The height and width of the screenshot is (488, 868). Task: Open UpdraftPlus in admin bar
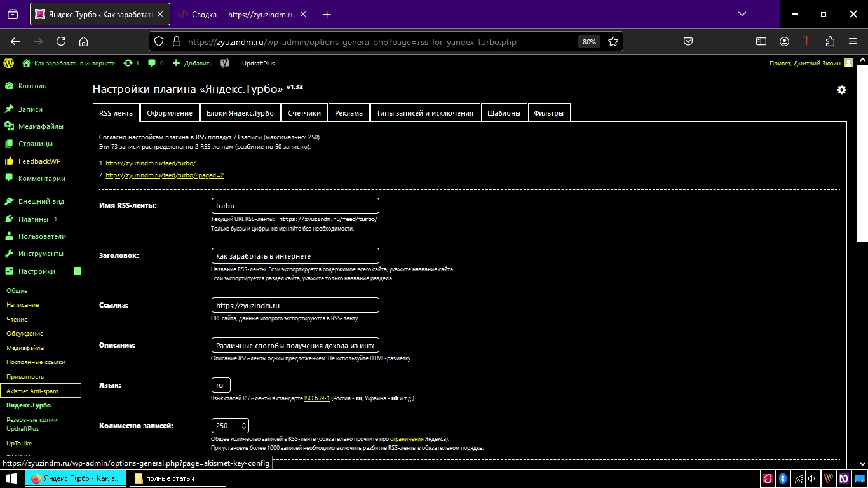coord(258,63)
